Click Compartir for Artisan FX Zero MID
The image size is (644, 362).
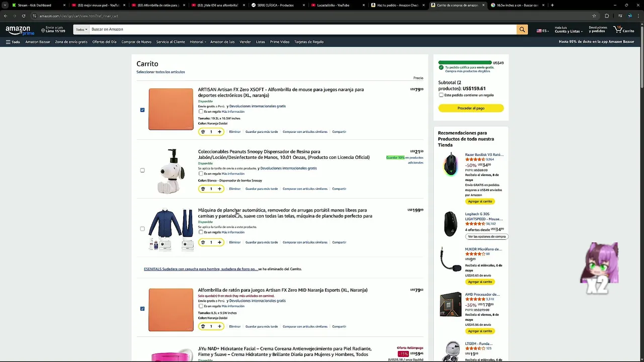point(339,326)
